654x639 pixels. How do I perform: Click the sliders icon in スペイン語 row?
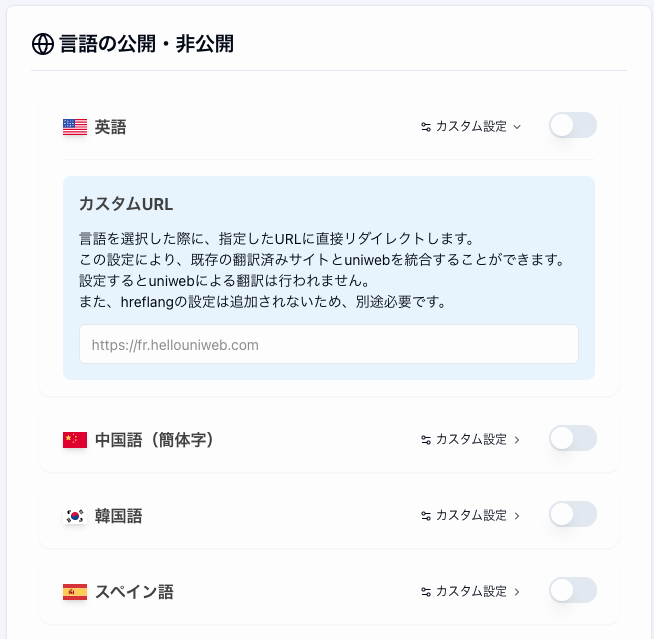[x=426, y=591]
